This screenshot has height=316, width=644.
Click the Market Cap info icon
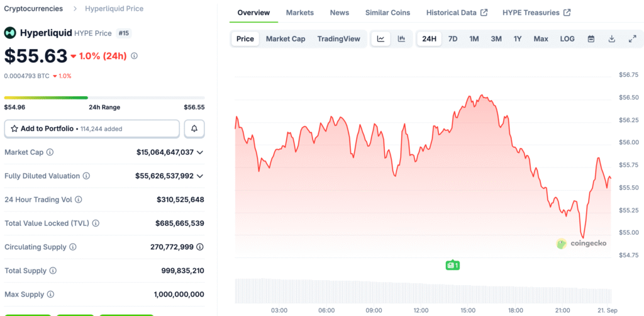(x=50, y=152)
